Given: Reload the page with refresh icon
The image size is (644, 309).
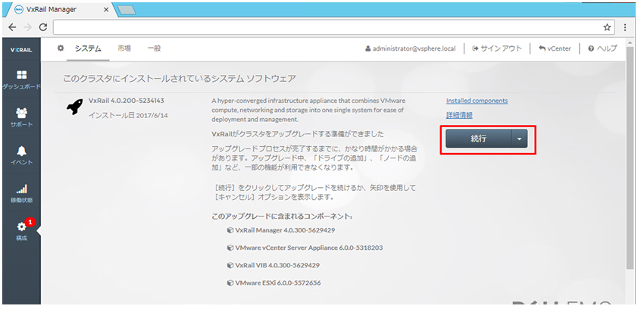Looking at the screenshot, I should click(x=42, y=27).
